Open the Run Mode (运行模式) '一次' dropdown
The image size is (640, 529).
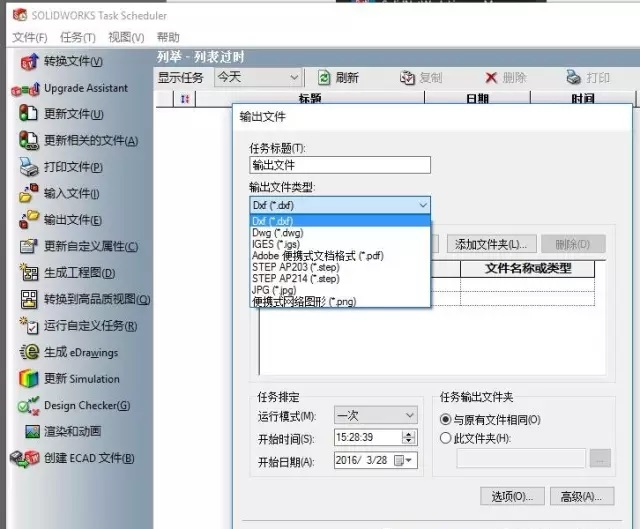[x=376, y=416]
